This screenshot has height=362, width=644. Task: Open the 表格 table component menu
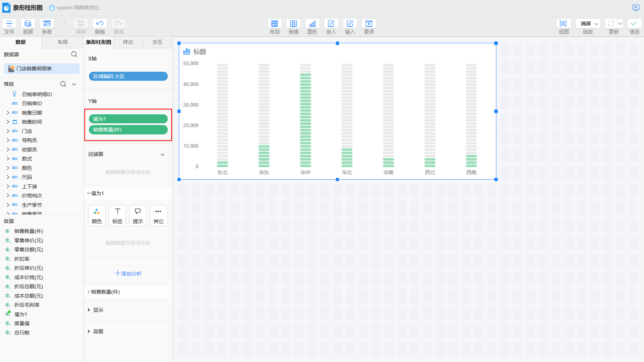point(293,23)
